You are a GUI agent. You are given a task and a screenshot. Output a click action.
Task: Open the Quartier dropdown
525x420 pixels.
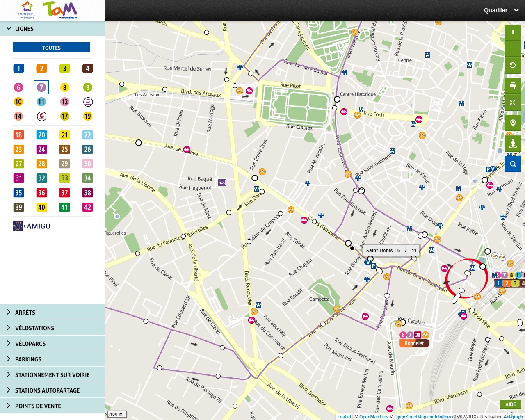click(x=501, y=10)
